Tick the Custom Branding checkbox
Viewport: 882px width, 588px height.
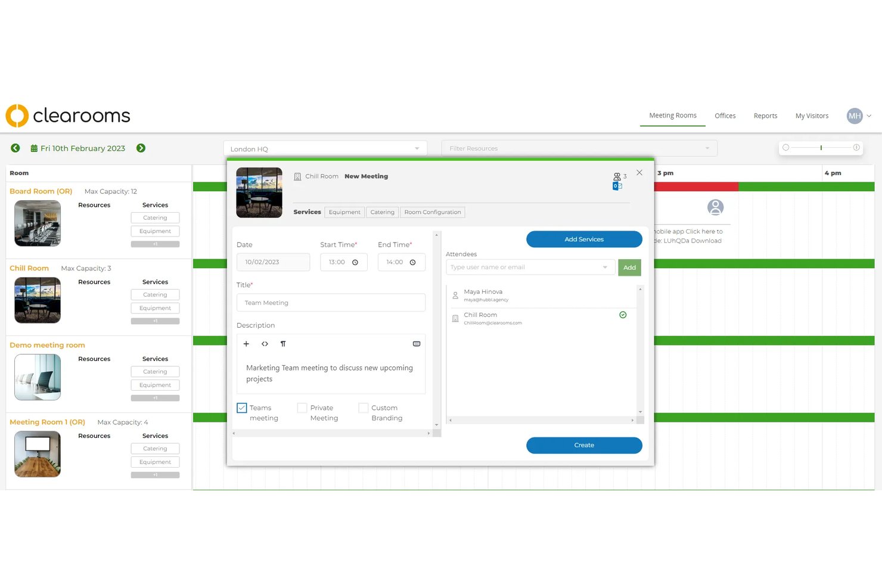click(364, 408)
